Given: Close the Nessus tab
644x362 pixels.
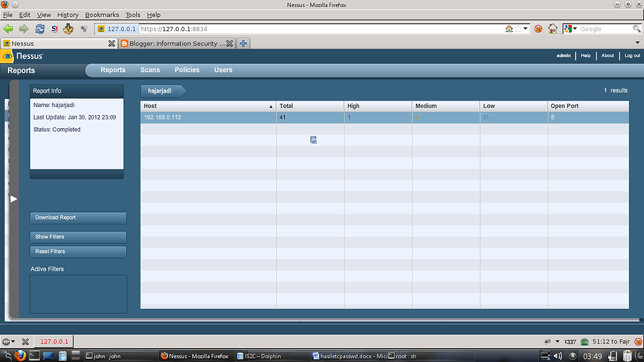Looking at the screenshot, I should coord(111,43).
